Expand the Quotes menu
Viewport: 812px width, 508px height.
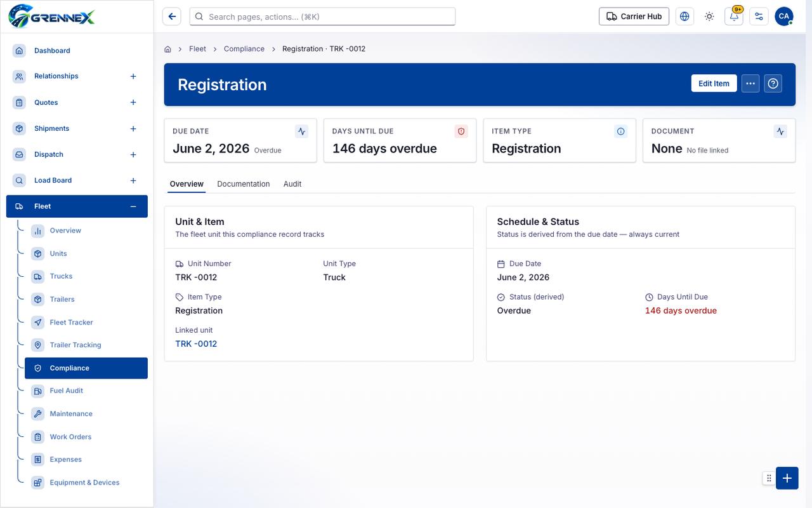point(133,102)
